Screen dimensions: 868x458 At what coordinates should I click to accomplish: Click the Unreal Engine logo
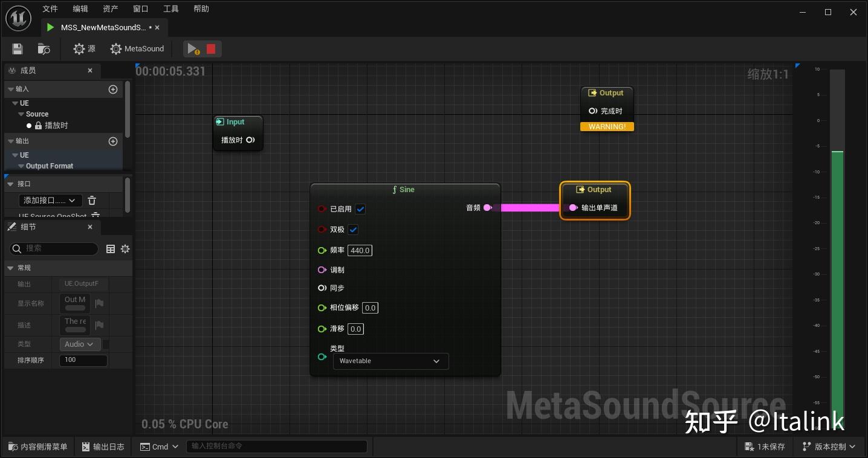pyautogui.click(x=19, y=19)
